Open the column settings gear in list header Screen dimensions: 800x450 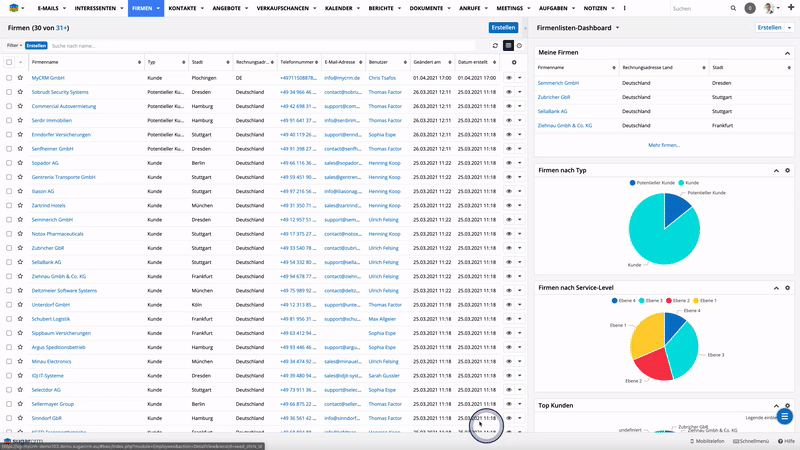coord(514,62)
